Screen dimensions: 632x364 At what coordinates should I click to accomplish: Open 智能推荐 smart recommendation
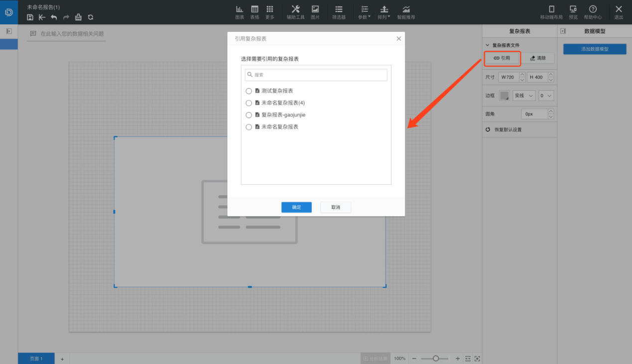point(406,12)
